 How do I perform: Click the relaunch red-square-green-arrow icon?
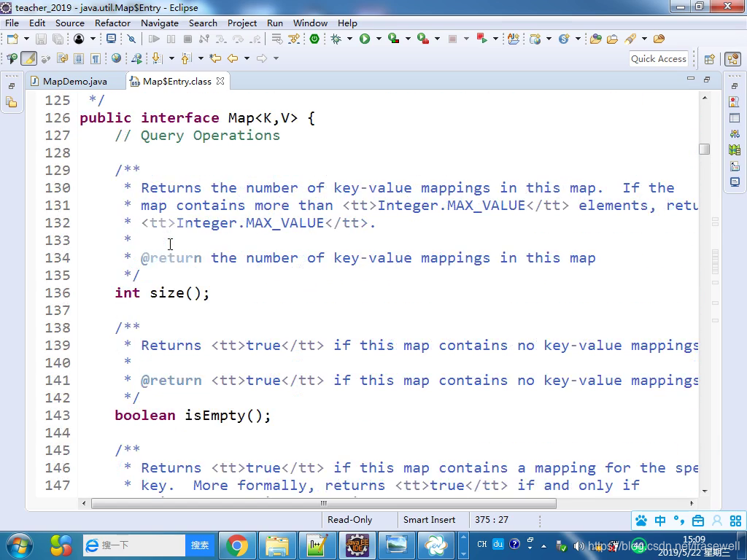pos(481,39)
